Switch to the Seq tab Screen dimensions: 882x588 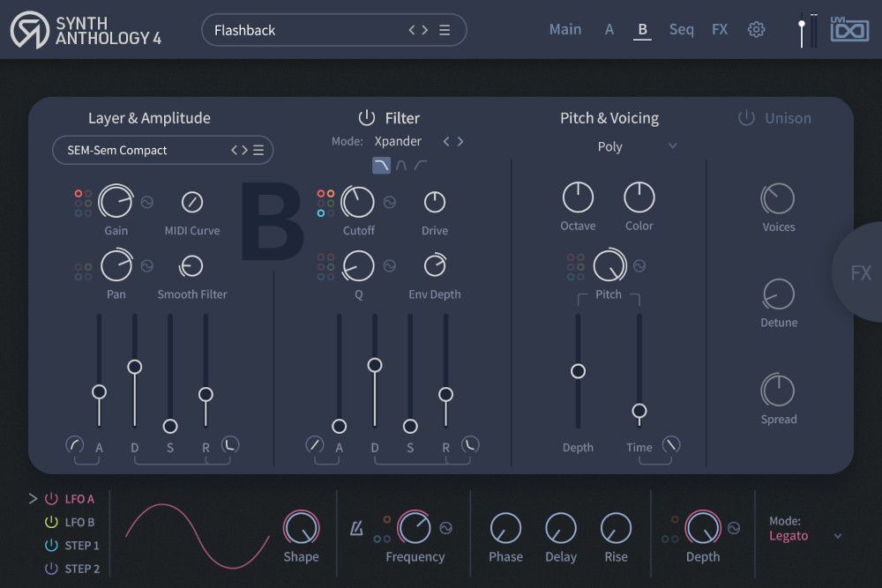[x=681, y=29]
